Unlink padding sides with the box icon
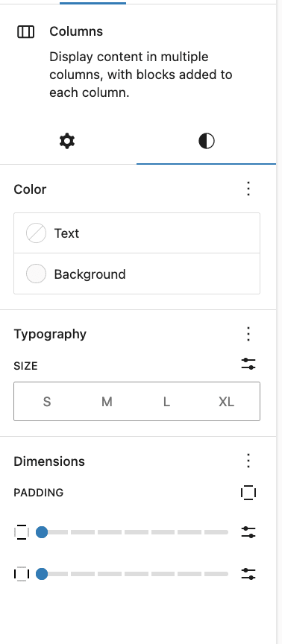282x644 pixels. pyautogui.click(x=248, y=492)
